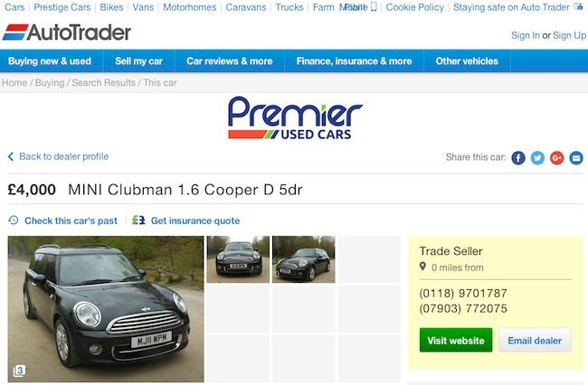Image resolution: width=588 pixels, height=385 pixels.
Task: Expand Finance, insurance & more menu
Action: click(x=354, y=61)
